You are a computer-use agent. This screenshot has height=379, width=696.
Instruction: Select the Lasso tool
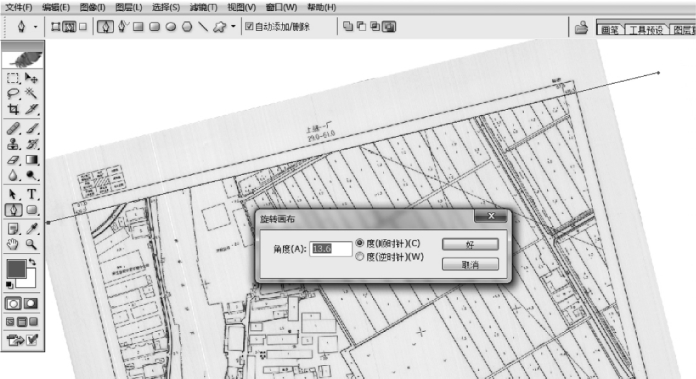point(13,93)
